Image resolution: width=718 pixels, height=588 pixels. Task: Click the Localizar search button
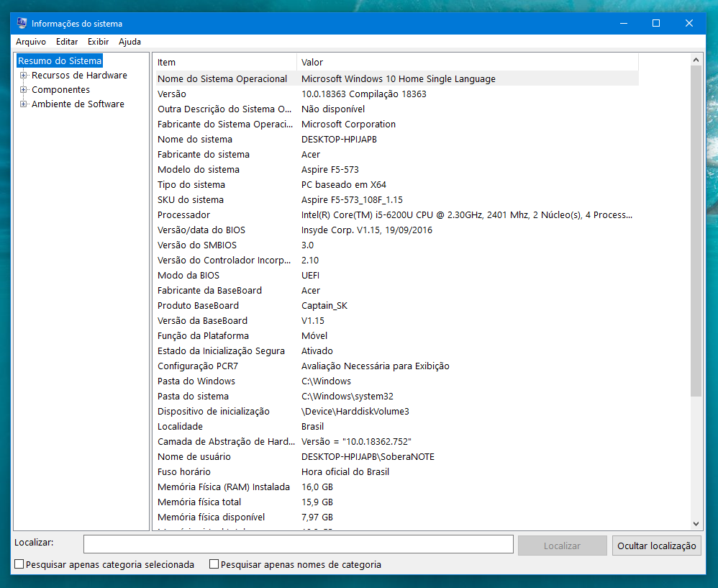click(563, 546)
